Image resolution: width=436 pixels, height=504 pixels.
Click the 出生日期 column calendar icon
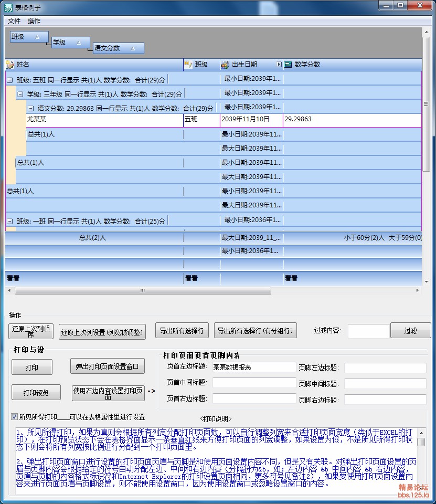[x=225, y=65]
